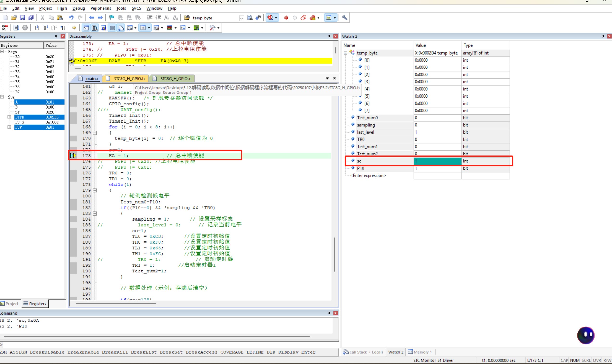612x364 pixels.
Task: Open Analysis windows dropdown arrow
Action: pyautogui.click(x=175, y=28)
